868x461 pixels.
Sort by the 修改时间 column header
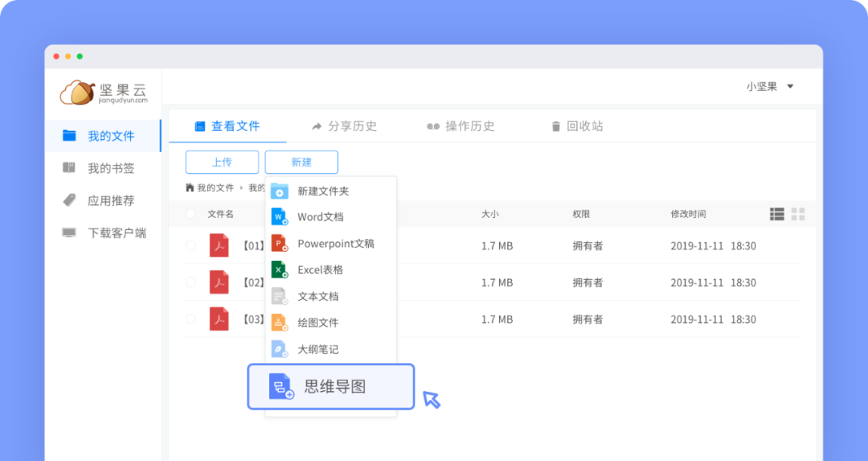(x=688, y=214)
